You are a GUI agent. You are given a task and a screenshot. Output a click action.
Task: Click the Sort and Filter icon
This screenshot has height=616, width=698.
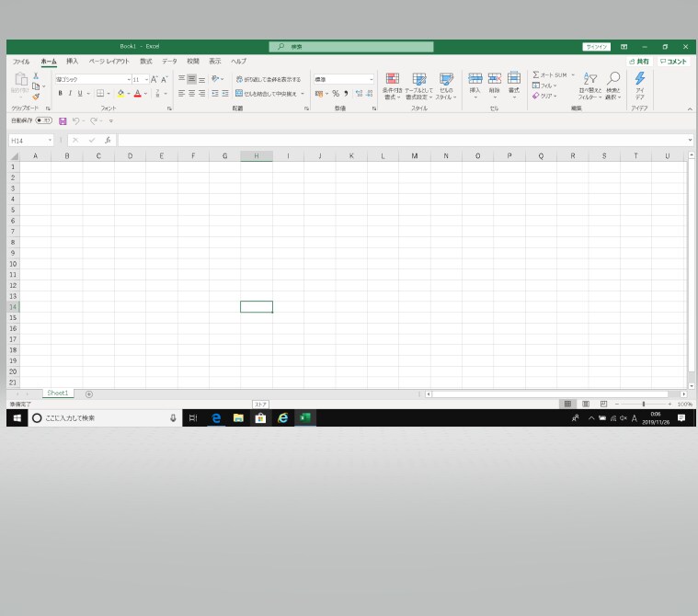click(x=590, y=78)
